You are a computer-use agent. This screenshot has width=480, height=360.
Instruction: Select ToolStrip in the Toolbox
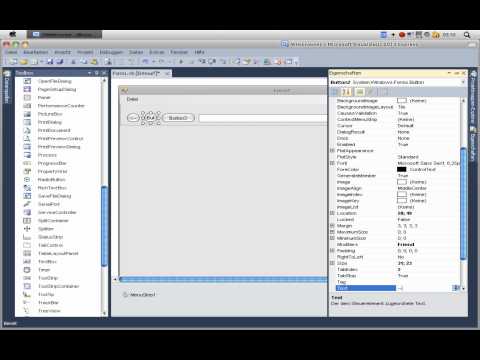[x=48, y=278]
